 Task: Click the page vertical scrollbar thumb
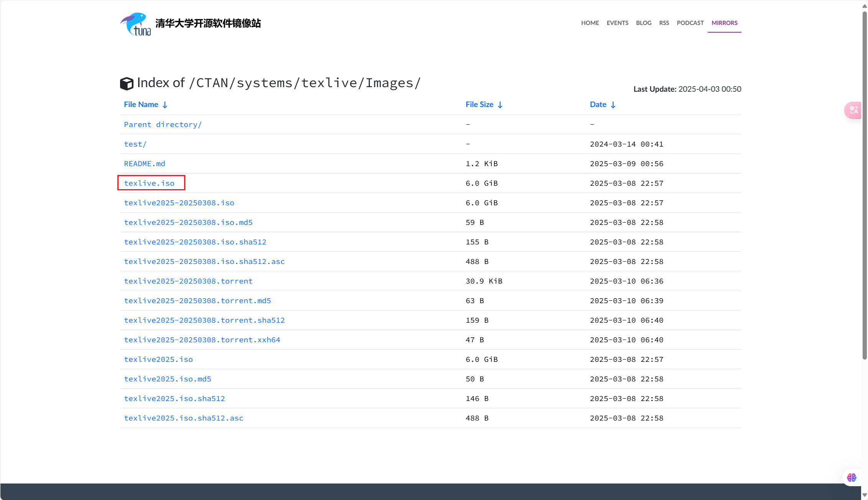coord(865,185)
